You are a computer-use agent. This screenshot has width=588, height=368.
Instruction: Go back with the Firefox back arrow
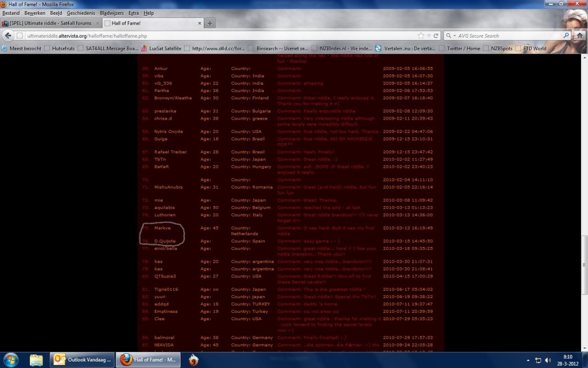click(8, 35)
